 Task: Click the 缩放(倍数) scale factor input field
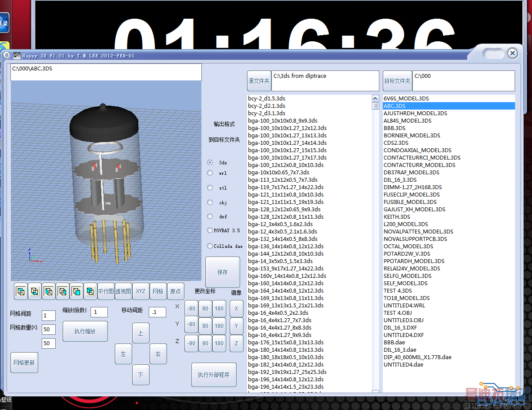tap(99, 312)
